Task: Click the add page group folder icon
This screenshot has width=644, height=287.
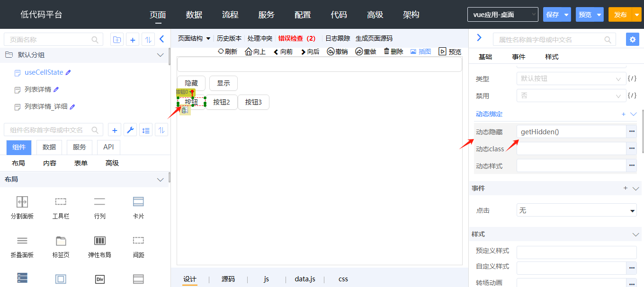Action: point(116,40)
